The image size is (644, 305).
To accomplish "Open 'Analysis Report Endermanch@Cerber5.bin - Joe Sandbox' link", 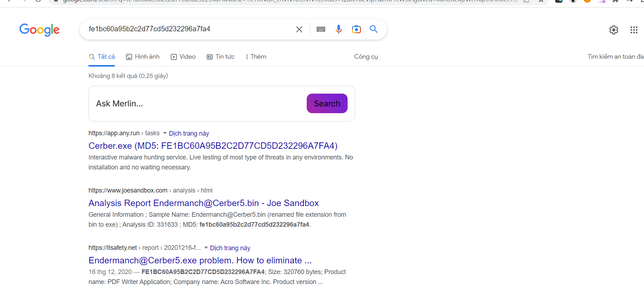I will (x=204, y=203).
